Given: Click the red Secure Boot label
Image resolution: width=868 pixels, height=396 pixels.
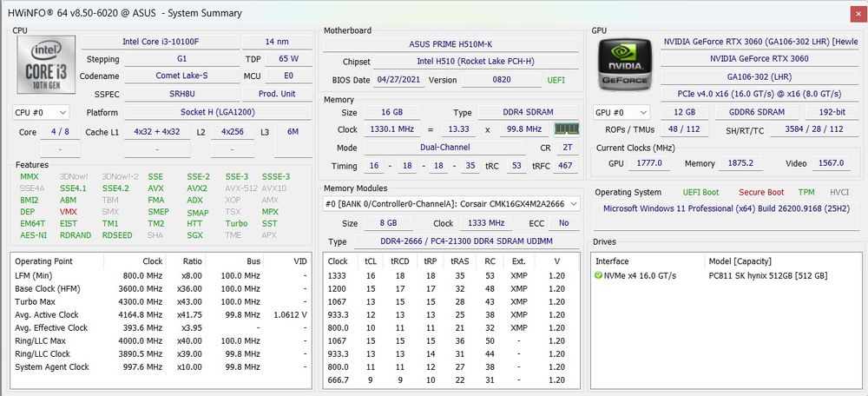Looking at the screenshot, I should click(x=761, y=192).
